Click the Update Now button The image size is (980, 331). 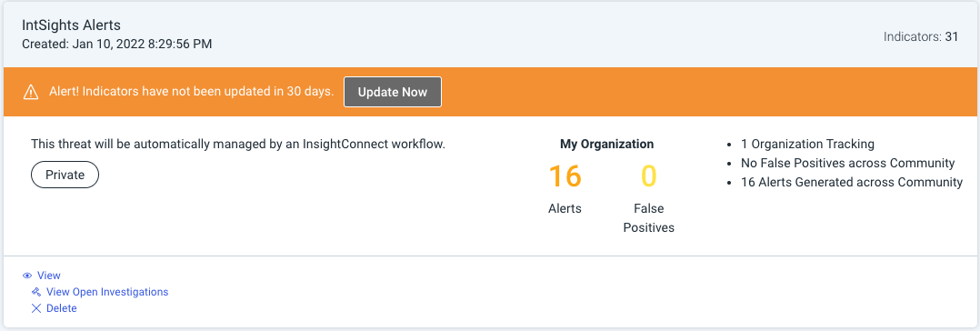click(x=393, y=92)
